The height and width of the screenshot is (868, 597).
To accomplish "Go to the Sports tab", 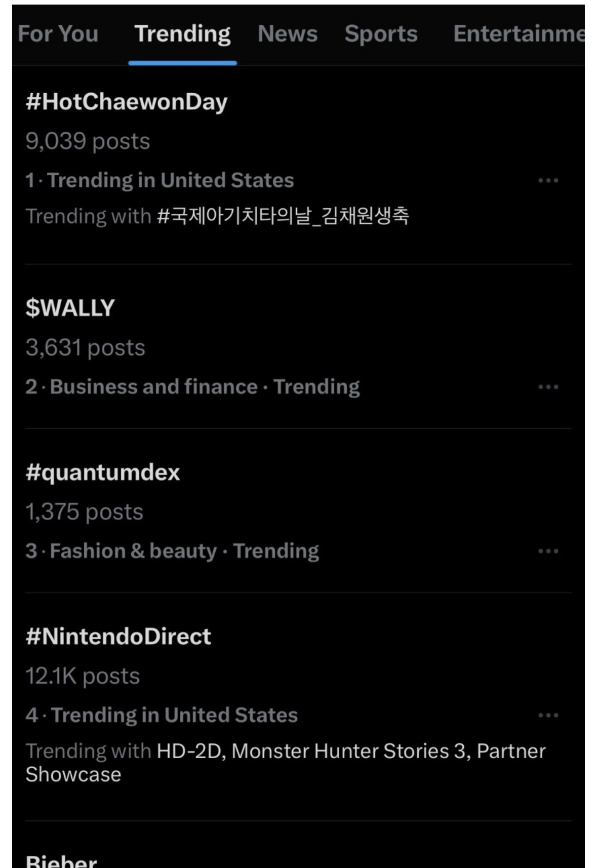I will click(381, 34).
